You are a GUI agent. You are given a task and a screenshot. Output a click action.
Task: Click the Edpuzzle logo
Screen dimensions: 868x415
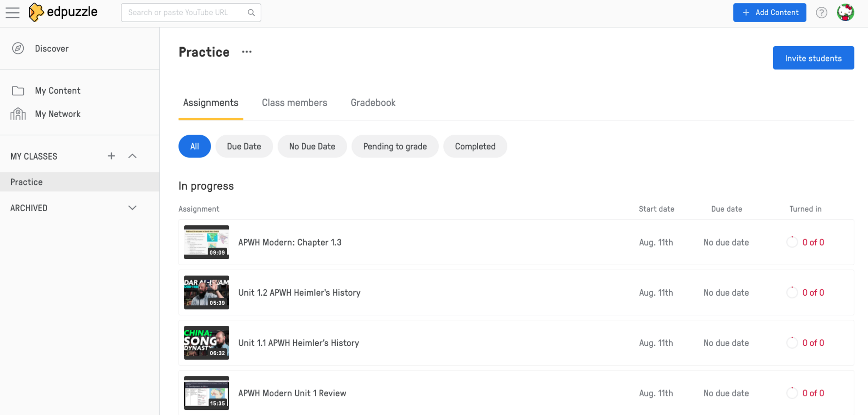tap(63, 12)
